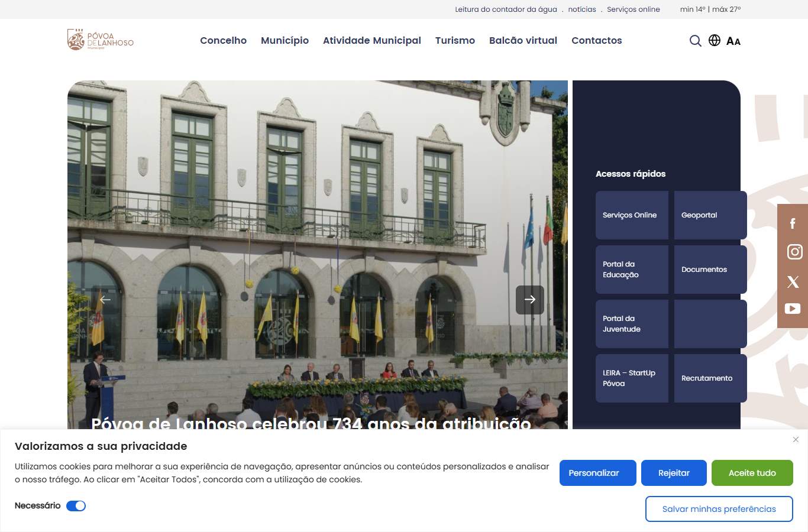Screen dimensions: 808x532
Task: Click the Personalizar cookie button
Action: click(598, 473)
